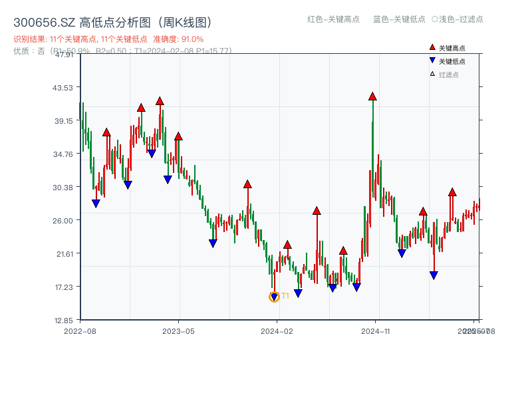532x399 pixels.
Task: Select the tallest red high marker near 2024-11
Action: [372, 96]
